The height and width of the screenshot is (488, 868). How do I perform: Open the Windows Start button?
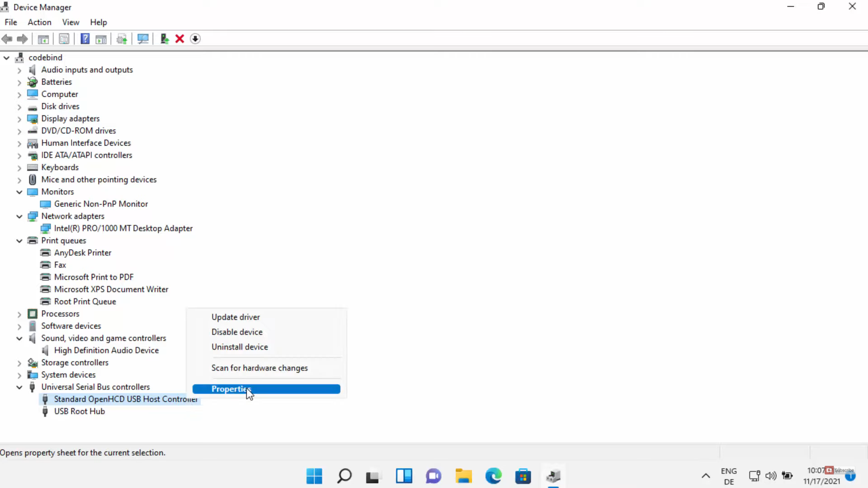click(x=314, y=476)
